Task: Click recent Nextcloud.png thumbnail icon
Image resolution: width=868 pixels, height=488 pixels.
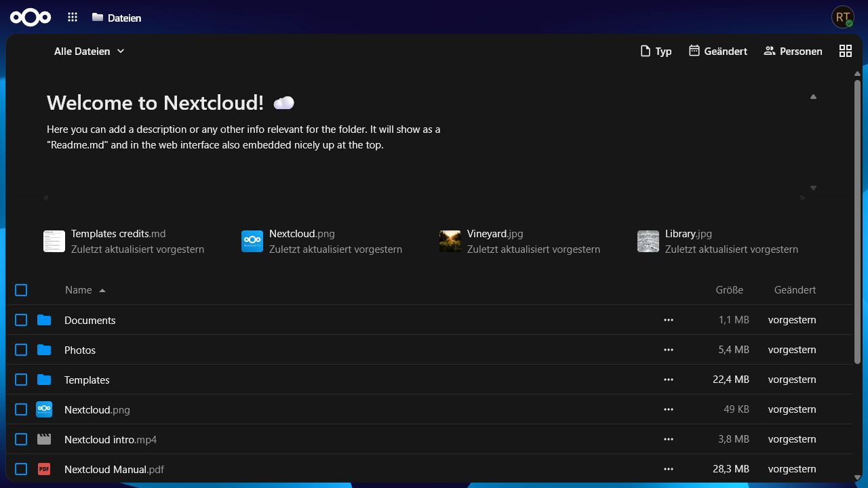Action: [252, 241]
